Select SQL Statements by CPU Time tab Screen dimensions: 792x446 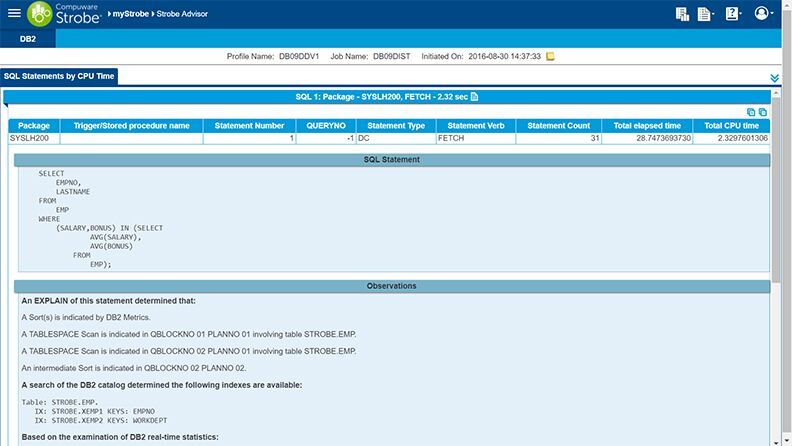tap(59, 76)
